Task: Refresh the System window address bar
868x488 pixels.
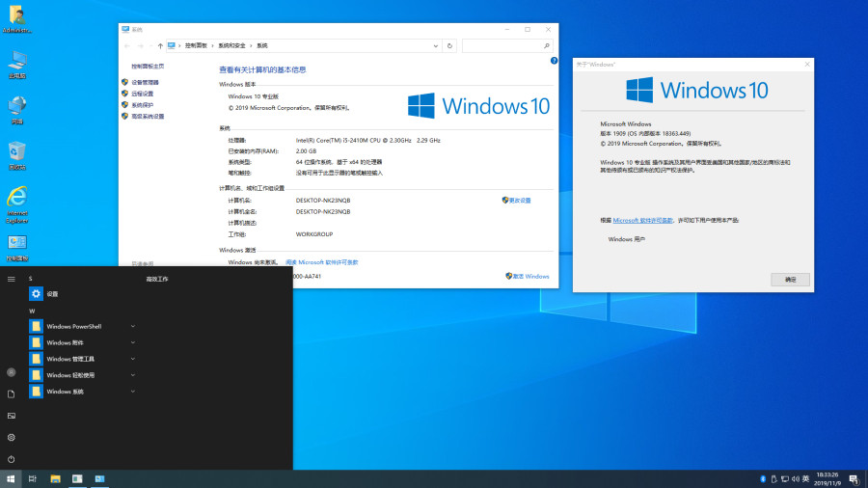Action: (x=449, y=46)
